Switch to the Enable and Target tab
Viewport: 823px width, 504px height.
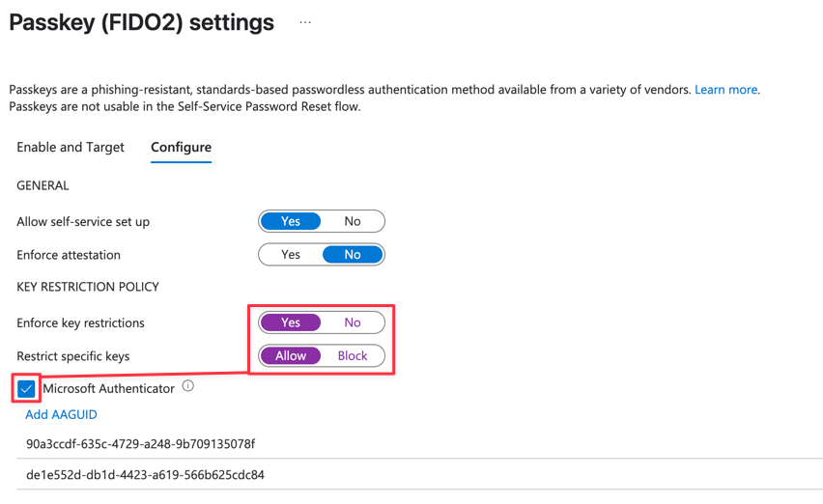tap(71, 148)
